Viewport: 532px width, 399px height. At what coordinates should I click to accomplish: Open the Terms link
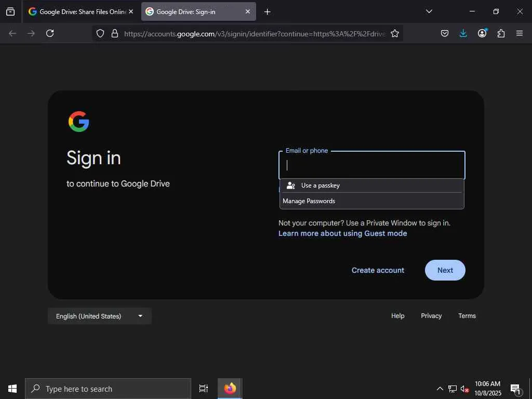point(467,315)
